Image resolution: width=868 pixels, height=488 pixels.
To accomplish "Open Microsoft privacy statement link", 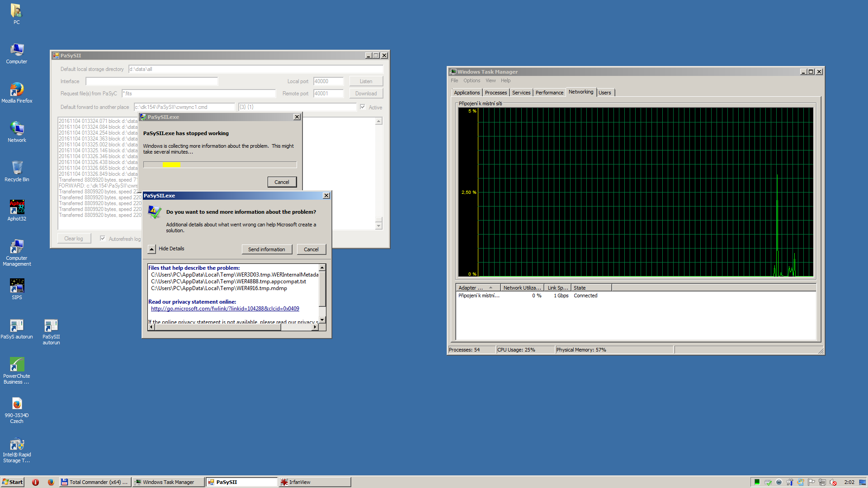I will [225, 309].
